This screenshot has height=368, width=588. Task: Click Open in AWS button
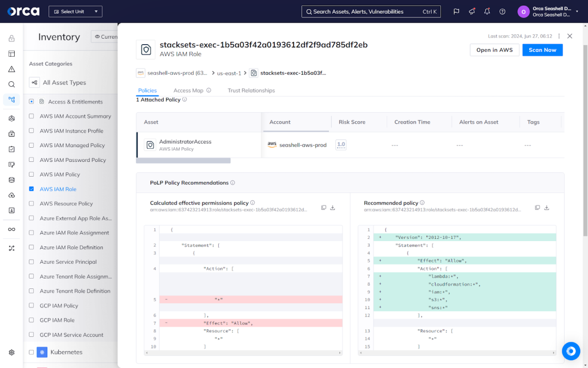[494, 50]
